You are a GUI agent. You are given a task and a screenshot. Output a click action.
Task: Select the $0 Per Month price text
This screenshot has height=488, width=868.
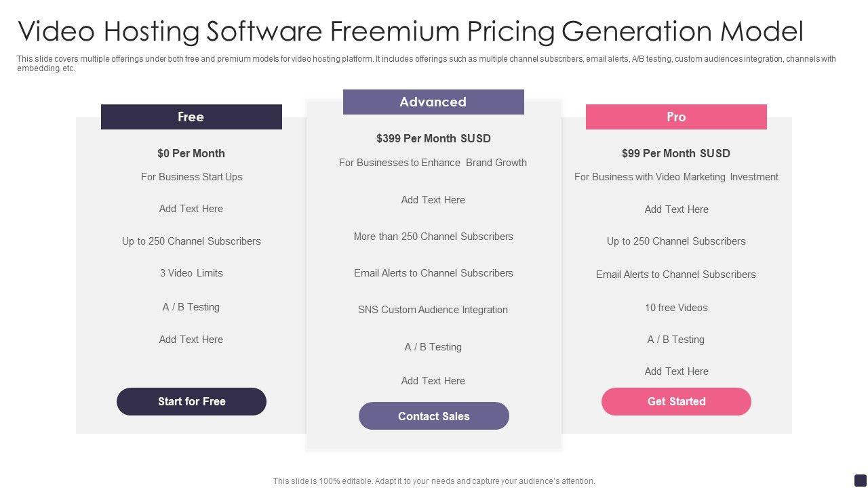(x=191, y=153)
